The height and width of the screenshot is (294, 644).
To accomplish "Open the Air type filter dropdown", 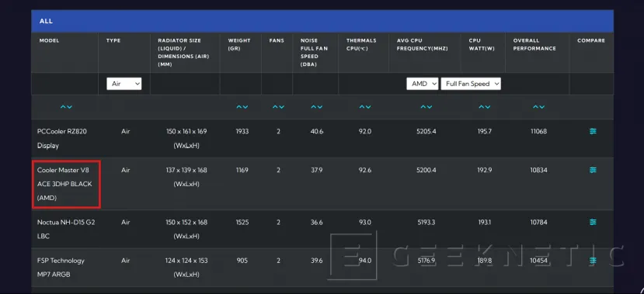I will pyautogui.click(x=124, y=84).
